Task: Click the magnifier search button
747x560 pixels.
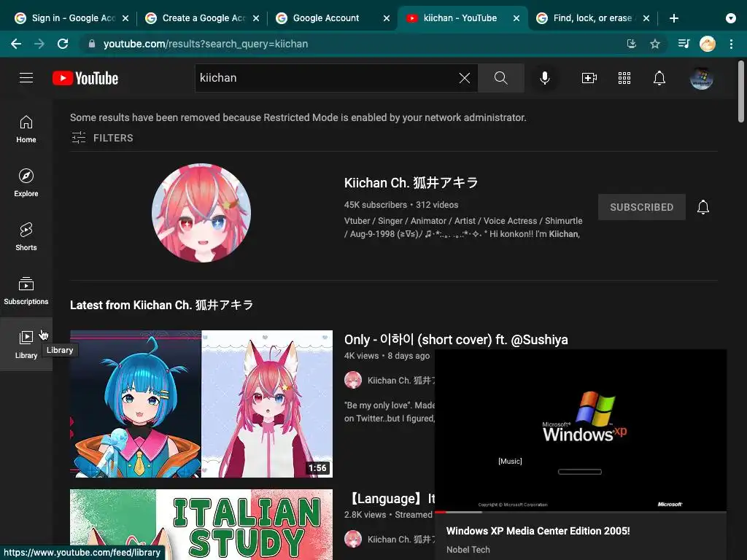Action: pos(500,77)
